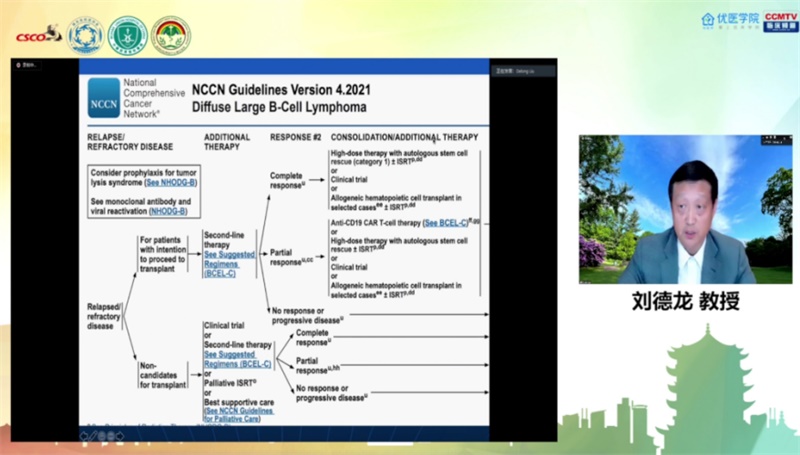Image resolution: width=800 pixels, height=455 pixels.
Task: Open Suggested Regimens (BCEL-C) link for non-candidates
Action: click(x=238, y=359)
